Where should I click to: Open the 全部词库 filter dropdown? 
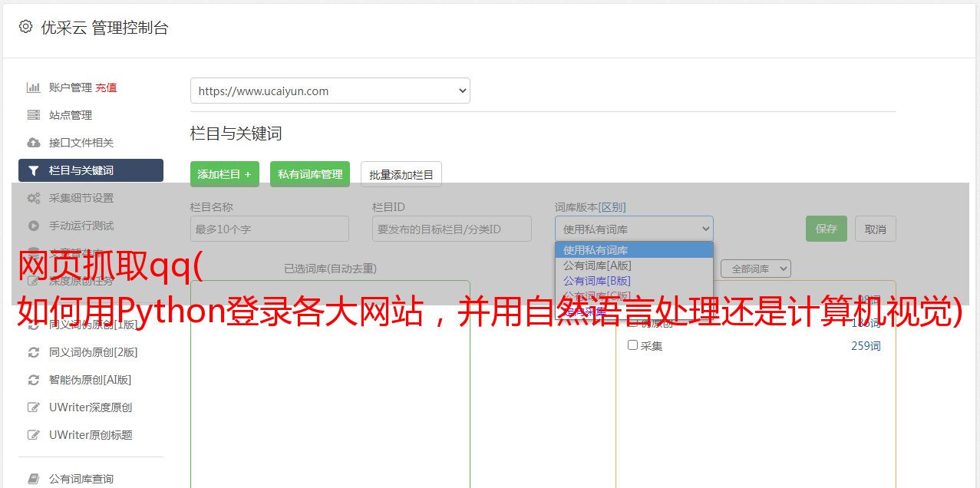(x=755, y=269)
